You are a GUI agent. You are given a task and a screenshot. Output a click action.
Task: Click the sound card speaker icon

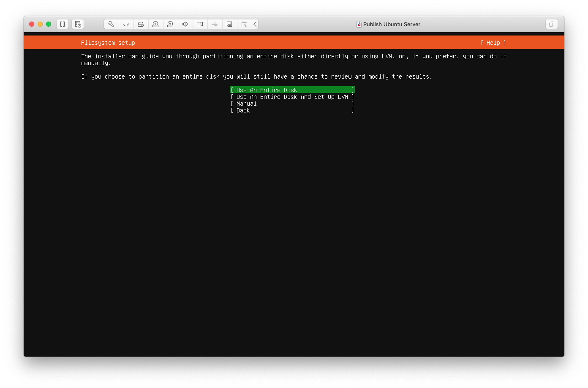[x=185, y=24]
